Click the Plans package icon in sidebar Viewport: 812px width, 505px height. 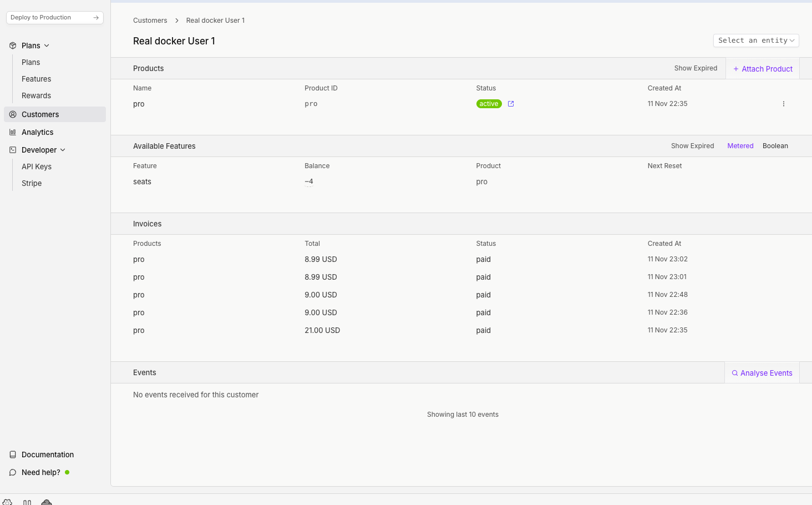click(13, 46)
